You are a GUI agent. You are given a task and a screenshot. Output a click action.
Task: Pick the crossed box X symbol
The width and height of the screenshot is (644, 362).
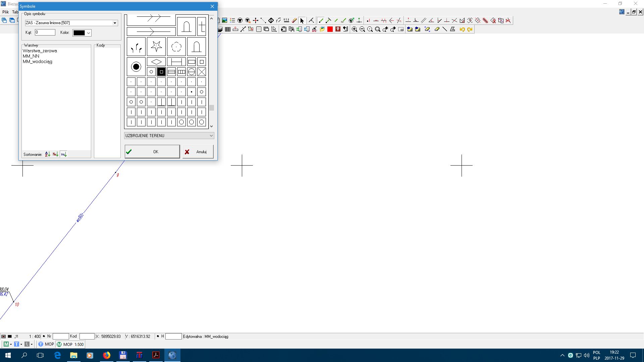(202, 72)
